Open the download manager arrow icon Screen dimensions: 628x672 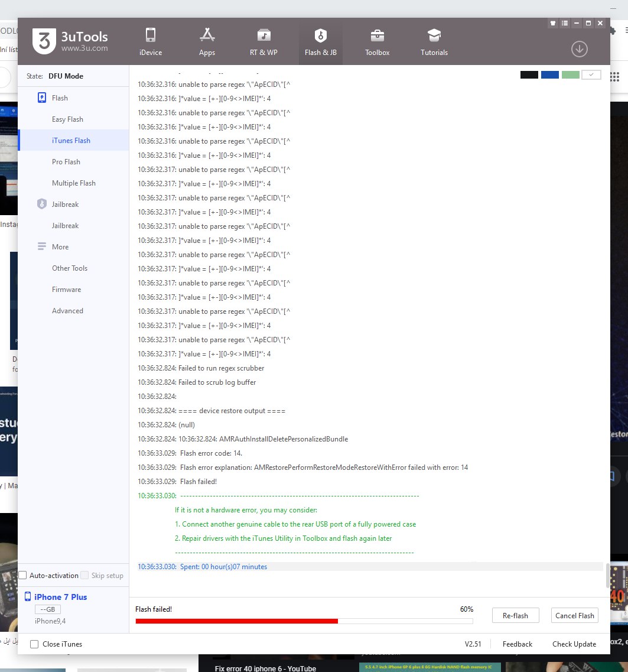pos(579,49)
